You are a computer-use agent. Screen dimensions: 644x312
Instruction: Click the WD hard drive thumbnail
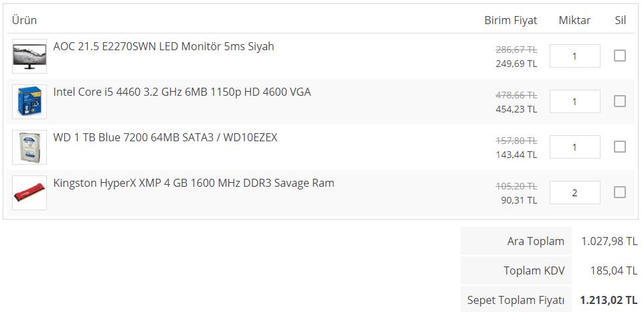pyautogui.click(x=29, y=147)
